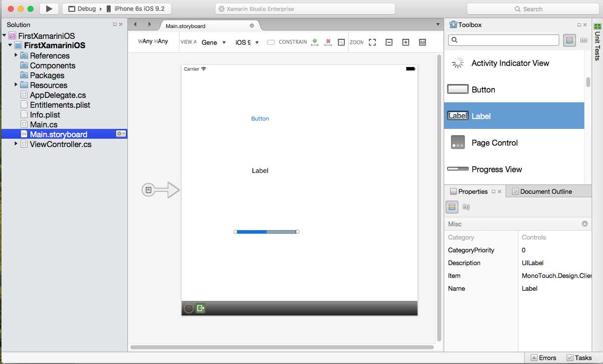Image resolution: width=603 pixels, height=364 pixels.
Task: Close the Solution pad
Action: point(121,24)
